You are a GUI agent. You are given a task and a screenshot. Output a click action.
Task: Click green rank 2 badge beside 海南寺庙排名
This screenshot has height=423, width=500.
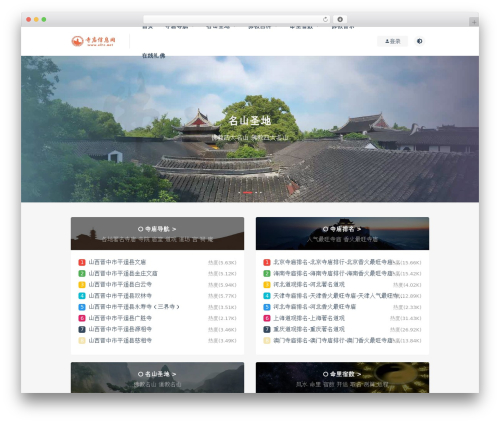(x=267, y=273)
